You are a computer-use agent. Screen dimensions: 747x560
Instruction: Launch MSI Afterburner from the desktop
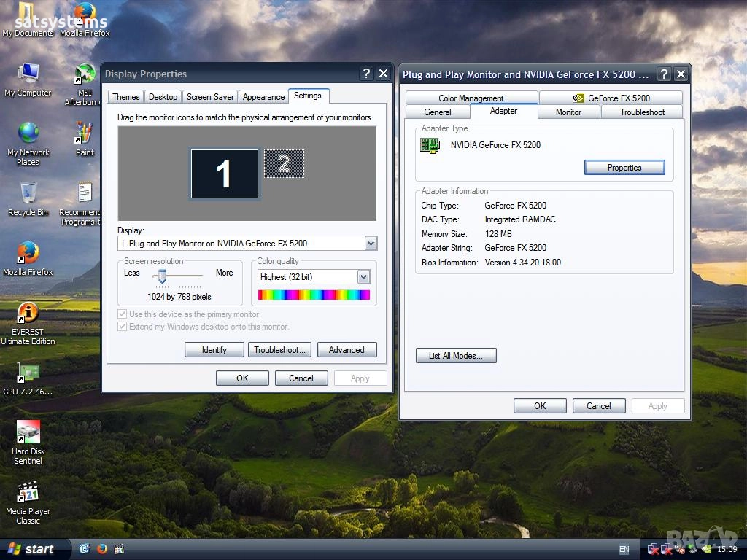coord(85,75)
